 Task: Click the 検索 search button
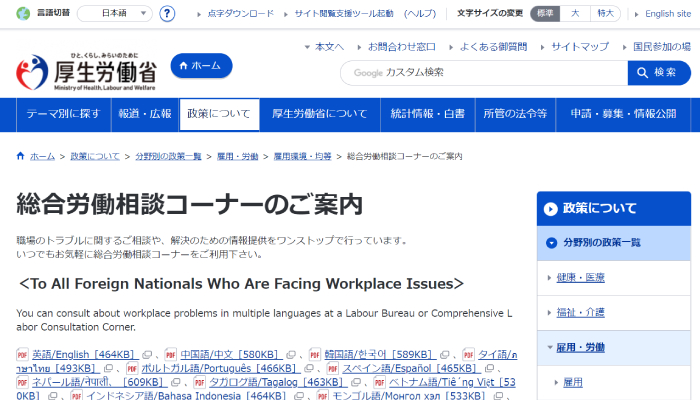(659, 73)
